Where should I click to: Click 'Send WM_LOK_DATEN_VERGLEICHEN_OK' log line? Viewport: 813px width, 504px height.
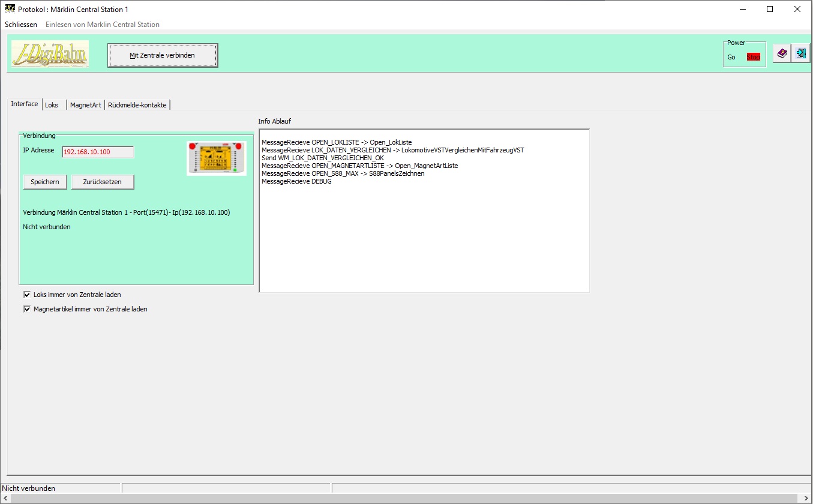[323, 158]
